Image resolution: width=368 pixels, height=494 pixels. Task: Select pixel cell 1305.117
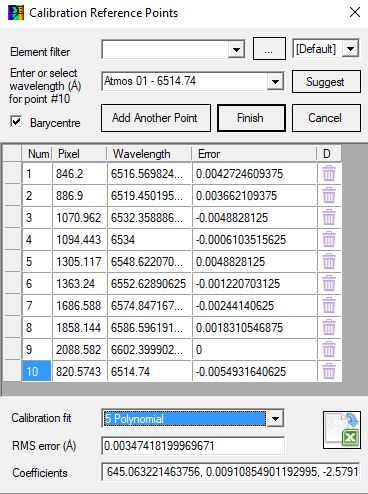pyautogui.click(x=79, y=262)
